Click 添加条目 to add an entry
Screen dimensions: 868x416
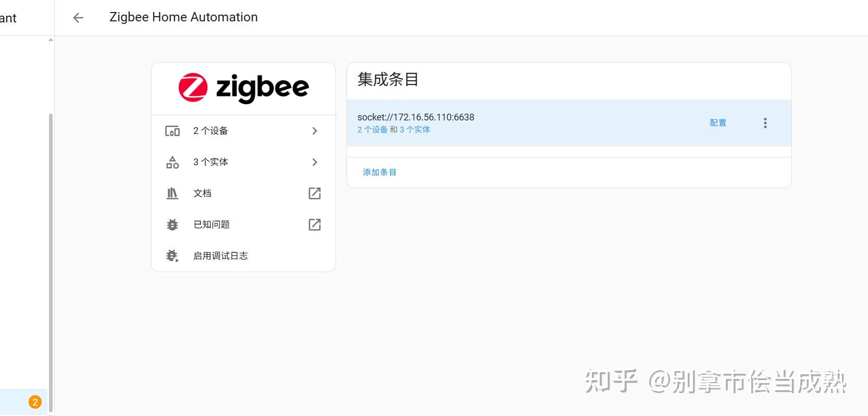pos(380,173)
